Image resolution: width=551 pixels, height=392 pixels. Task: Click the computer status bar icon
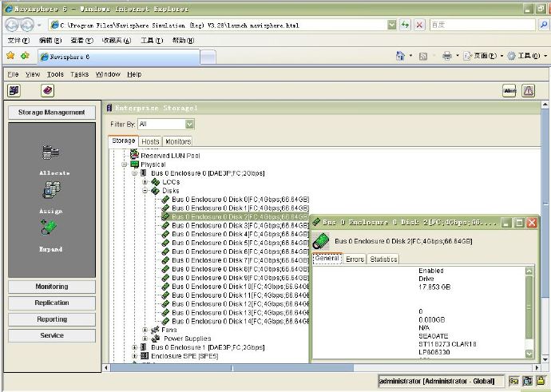(x=528, y=381)
